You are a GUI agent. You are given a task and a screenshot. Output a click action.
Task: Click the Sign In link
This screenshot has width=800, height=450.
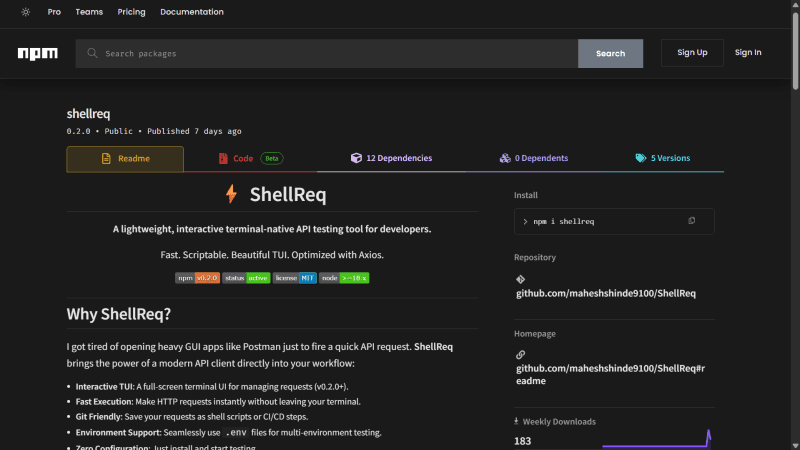(x=748, y=53)
